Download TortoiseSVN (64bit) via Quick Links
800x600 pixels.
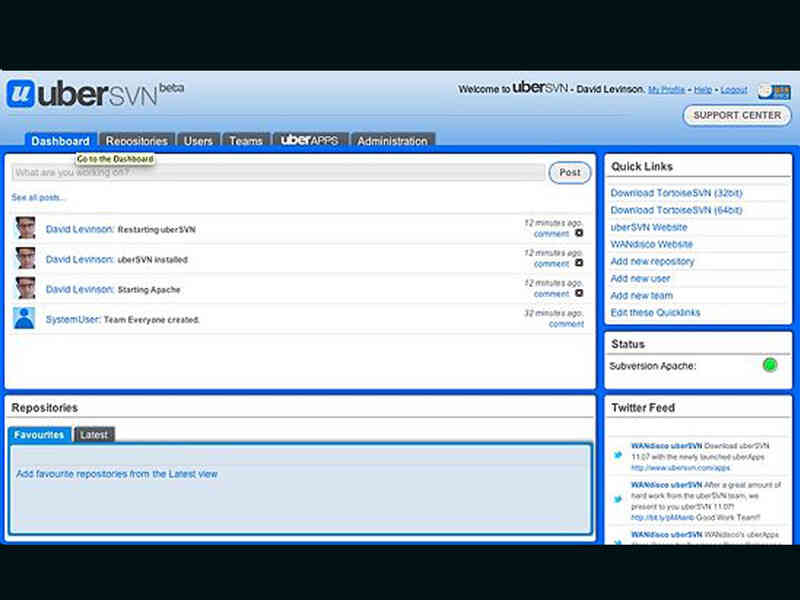click(677, 210)
